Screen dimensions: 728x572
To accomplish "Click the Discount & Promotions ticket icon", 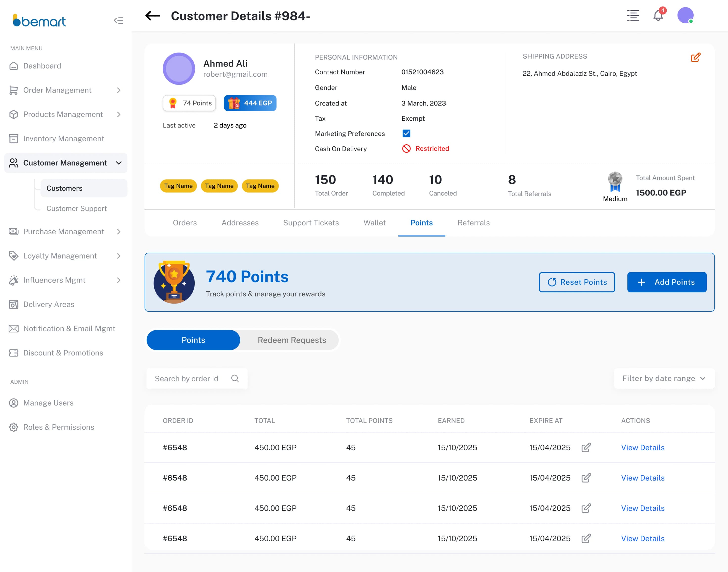I will coord(13,353).
